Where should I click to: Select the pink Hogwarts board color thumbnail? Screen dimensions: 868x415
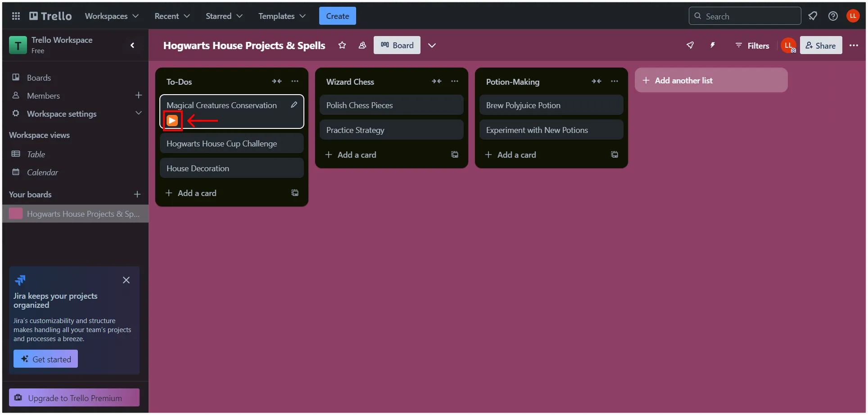[x=16, y=214]
